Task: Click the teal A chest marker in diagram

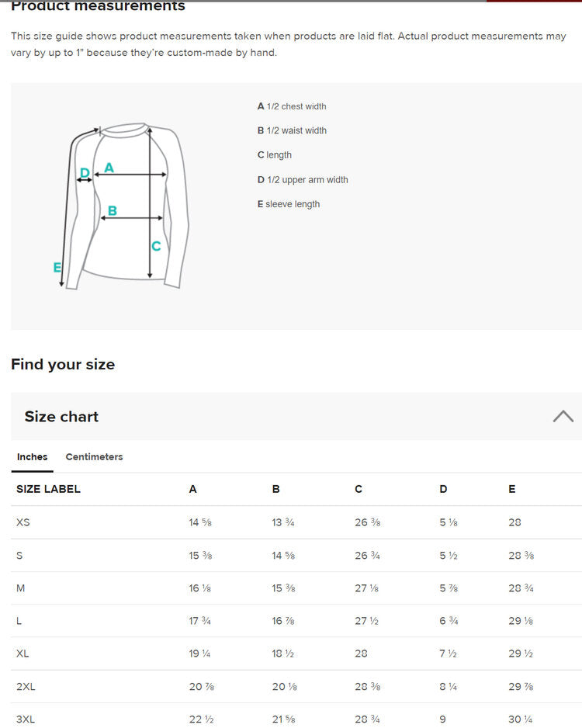Action: tap(109, 168)
